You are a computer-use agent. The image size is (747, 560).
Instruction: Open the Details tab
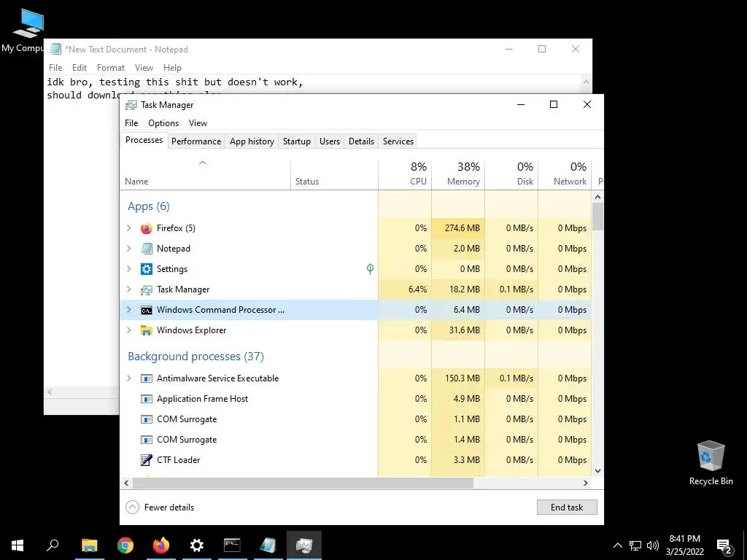pos(361,141)
